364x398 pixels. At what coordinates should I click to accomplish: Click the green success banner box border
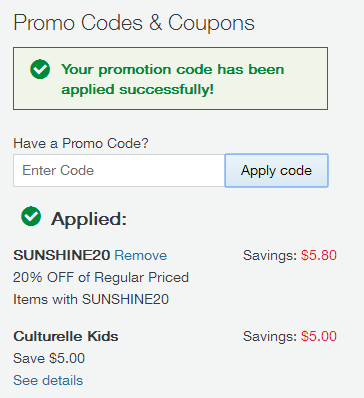[x=170, y=48]
